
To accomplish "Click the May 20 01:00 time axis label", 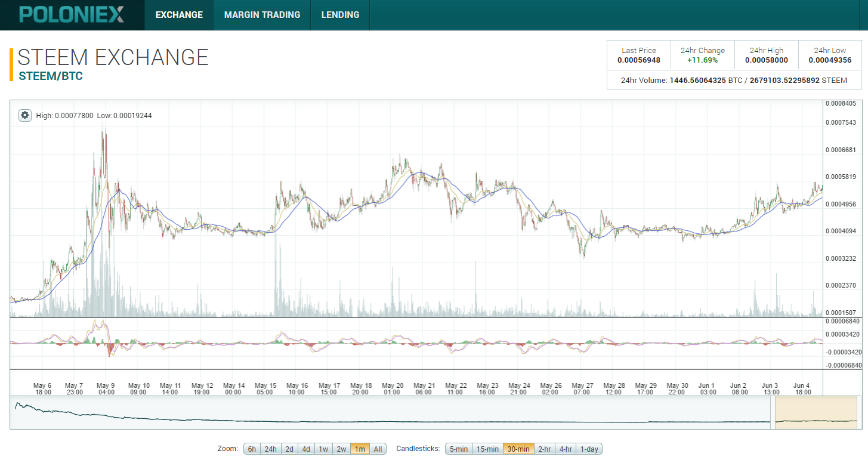I will coord(392,388).
